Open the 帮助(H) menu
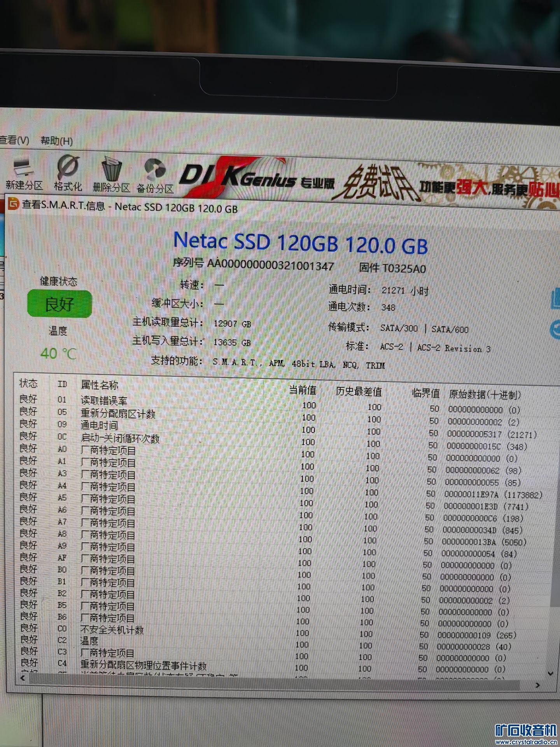The image size is (560, 747). [x=57, y=140]
